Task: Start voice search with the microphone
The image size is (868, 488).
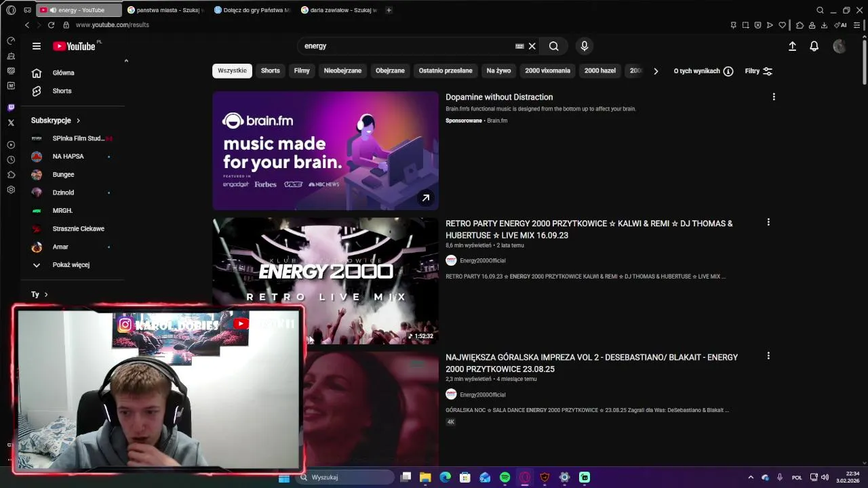Action: pos(585,46)
